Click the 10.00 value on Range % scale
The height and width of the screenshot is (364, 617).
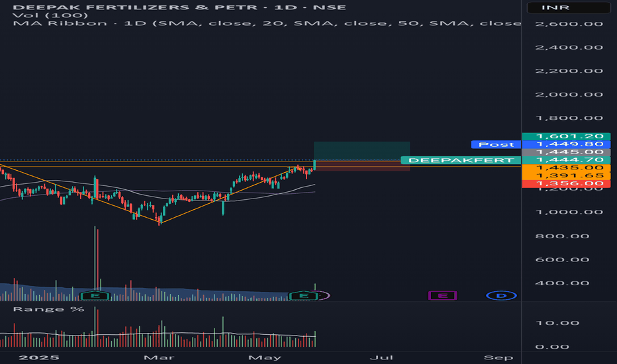(x=557, y=323)
